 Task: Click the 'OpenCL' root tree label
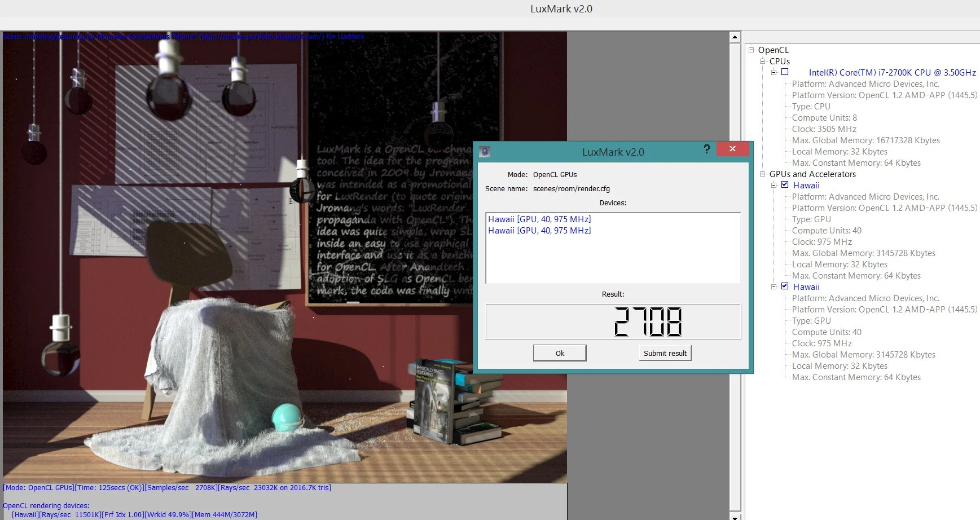(x=774, y=50)
